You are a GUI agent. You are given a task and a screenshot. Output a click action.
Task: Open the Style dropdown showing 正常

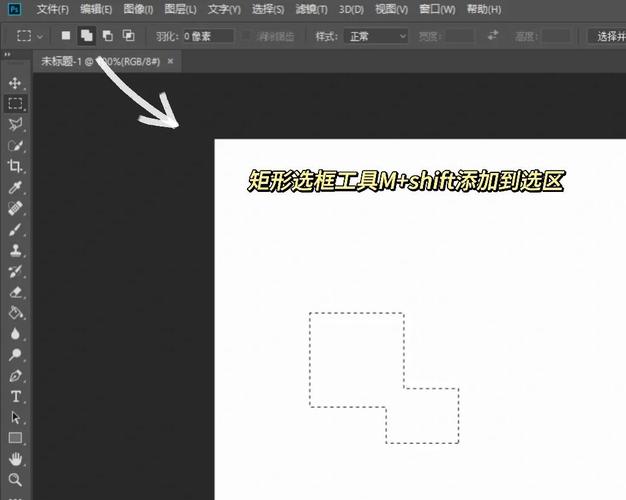click(x=376, y=36)
